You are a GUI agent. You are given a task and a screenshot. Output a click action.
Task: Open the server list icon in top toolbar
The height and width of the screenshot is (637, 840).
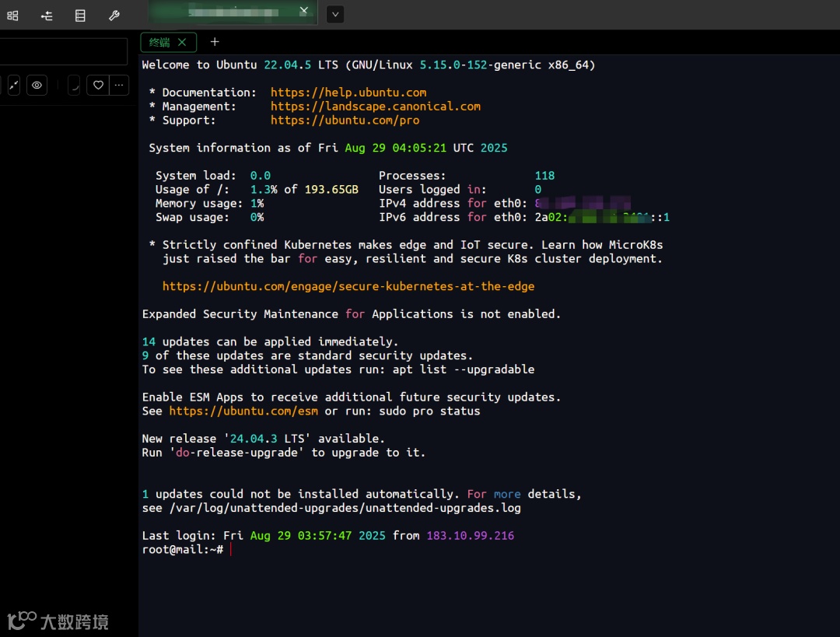point(80,16)
